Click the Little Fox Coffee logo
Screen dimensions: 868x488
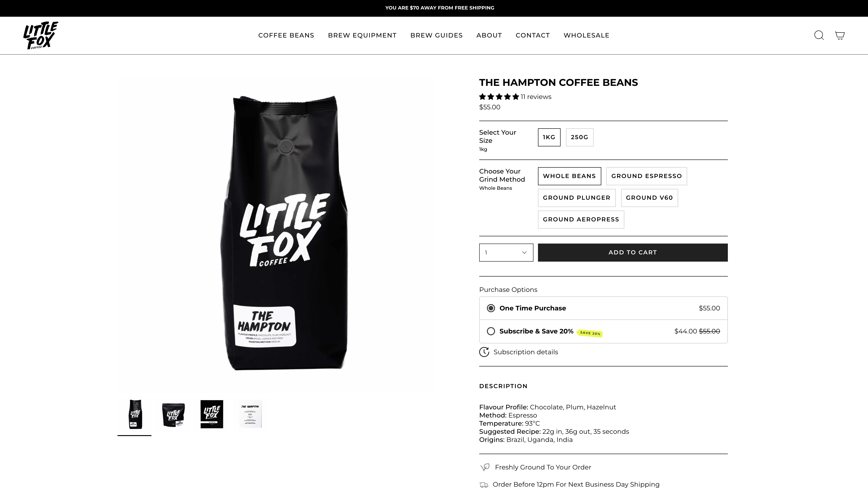tap(40, 35)
